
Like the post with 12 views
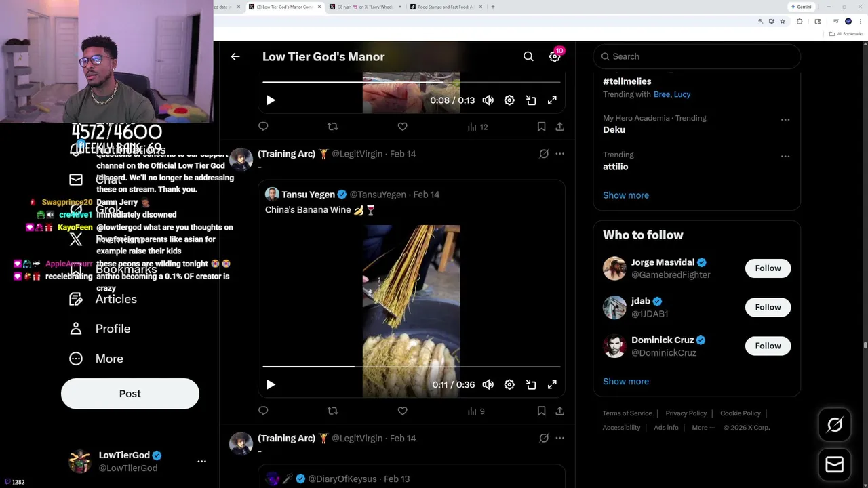[402, 127]
